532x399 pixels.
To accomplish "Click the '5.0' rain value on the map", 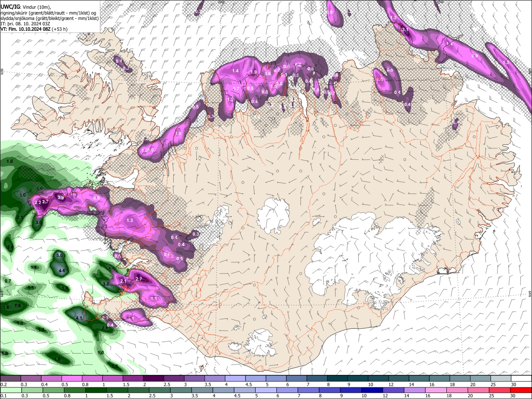I will 59,255.
